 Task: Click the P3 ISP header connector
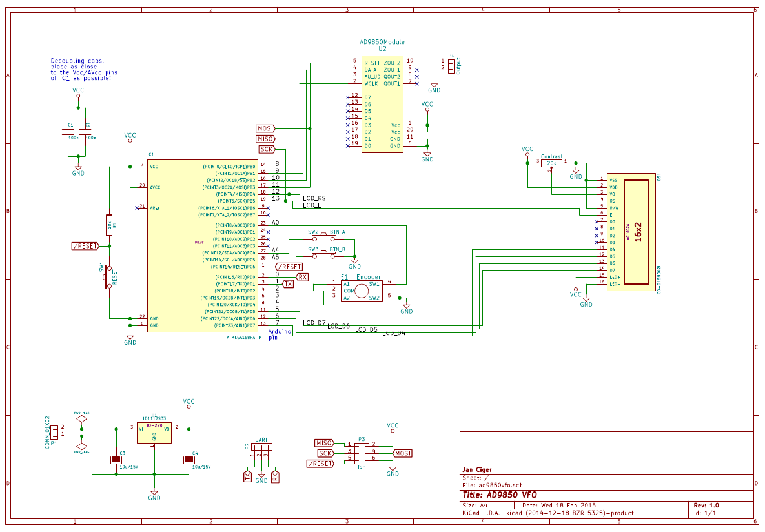[x=362, y=451]
